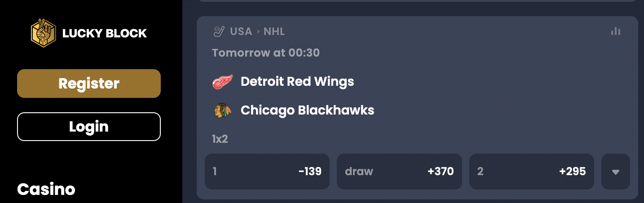The image size is (644, 203).
Task: Click the Tomorrow at 00:30 match time
Action: pos(266,53)
